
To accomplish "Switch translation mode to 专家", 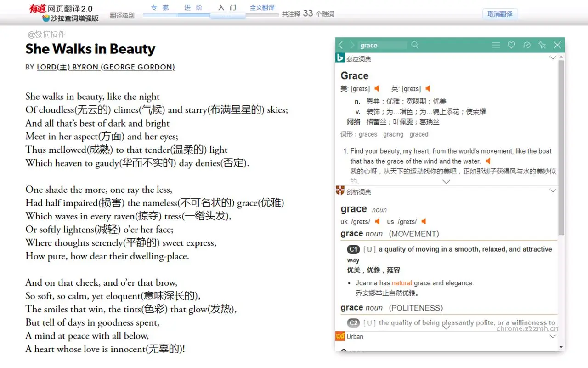I will 159,8.
